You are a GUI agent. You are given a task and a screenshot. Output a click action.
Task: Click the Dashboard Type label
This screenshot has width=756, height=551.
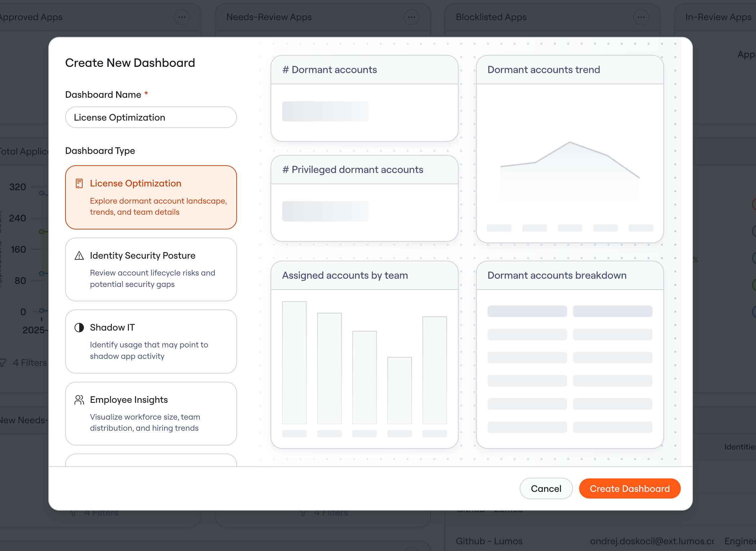coord(100,151)
